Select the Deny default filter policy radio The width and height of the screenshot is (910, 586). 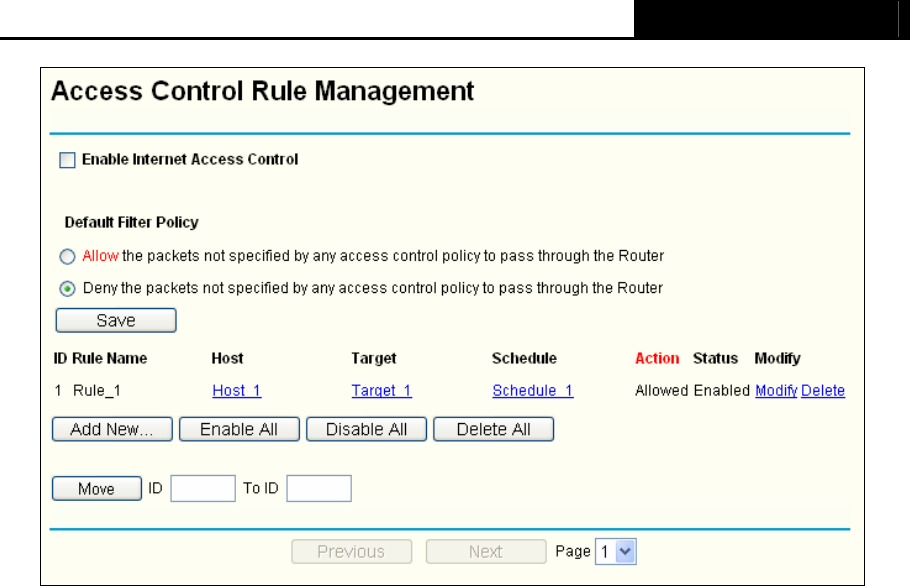(67, 289)
